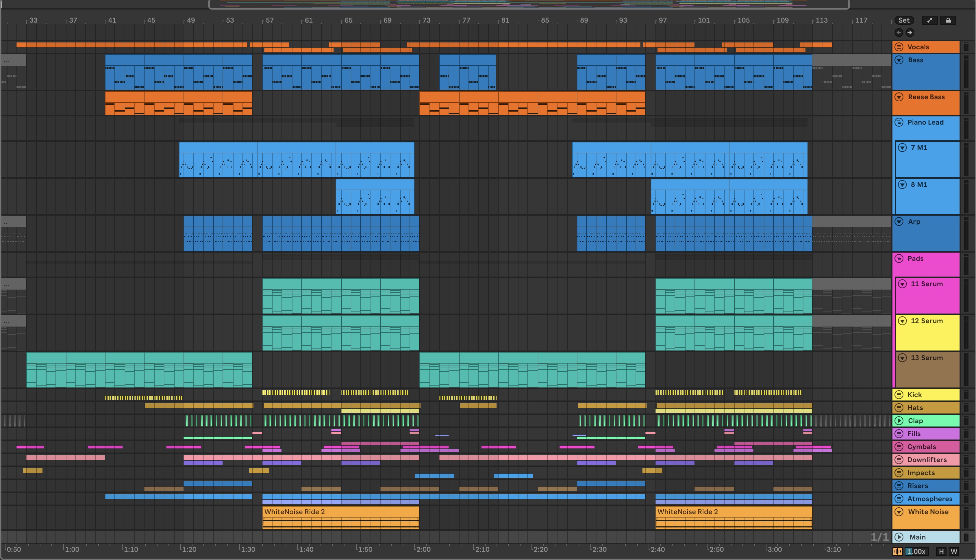
Task: Collapse the Reese Bass track
Action: (899, 97)
